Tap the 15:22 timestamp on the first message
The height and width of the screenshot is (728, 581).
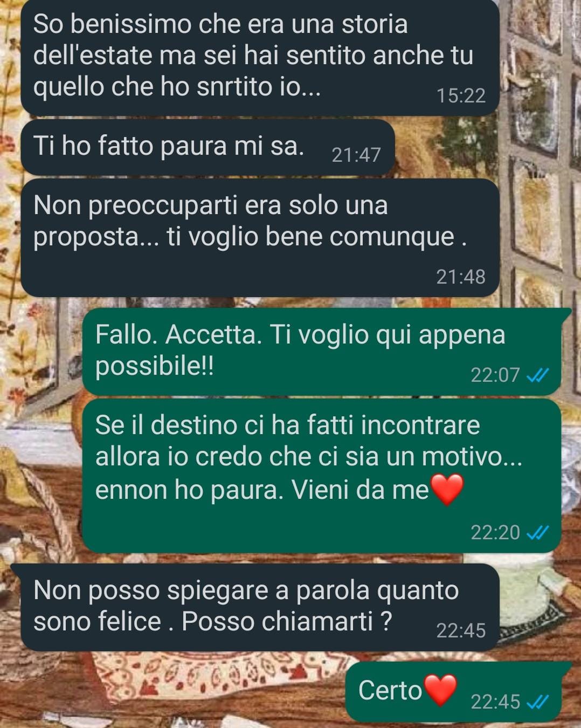tap(461, 95)
